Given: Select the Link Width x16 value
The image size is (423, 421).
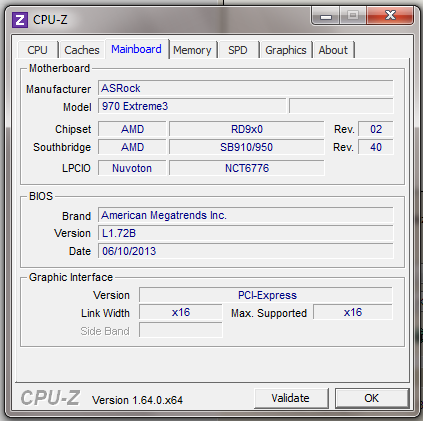Looking at the screenshot, I should (181, 312).
